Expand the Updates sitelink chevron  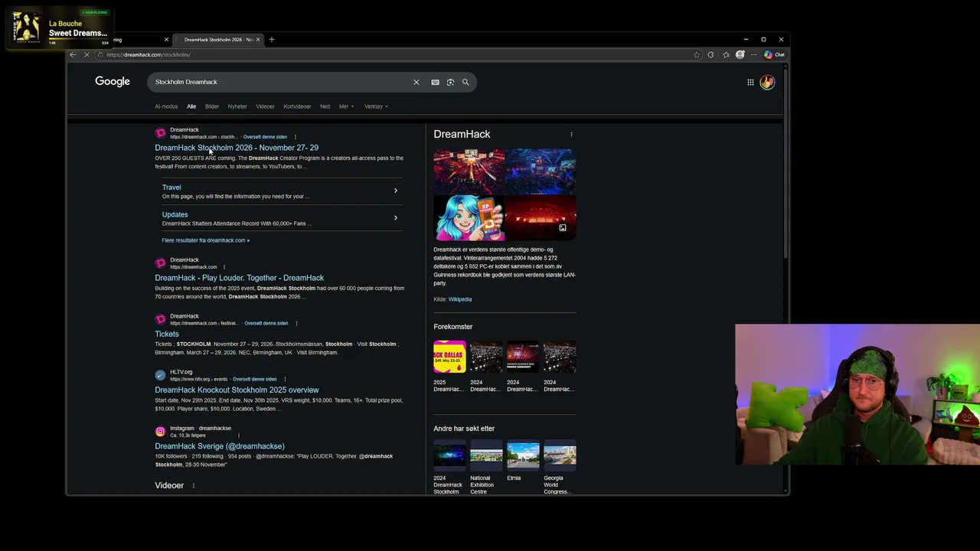[396, 218]
